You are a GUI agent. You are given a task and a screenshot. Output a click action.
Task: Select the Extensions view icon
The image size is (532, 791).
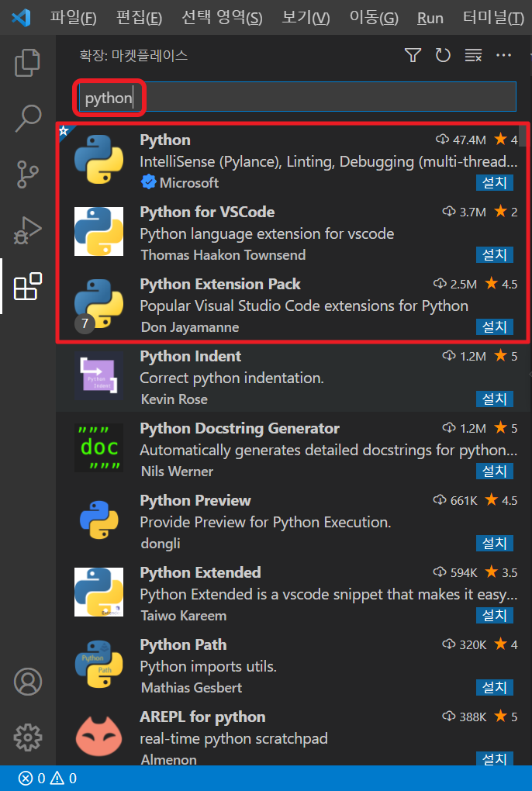point(28,286)
